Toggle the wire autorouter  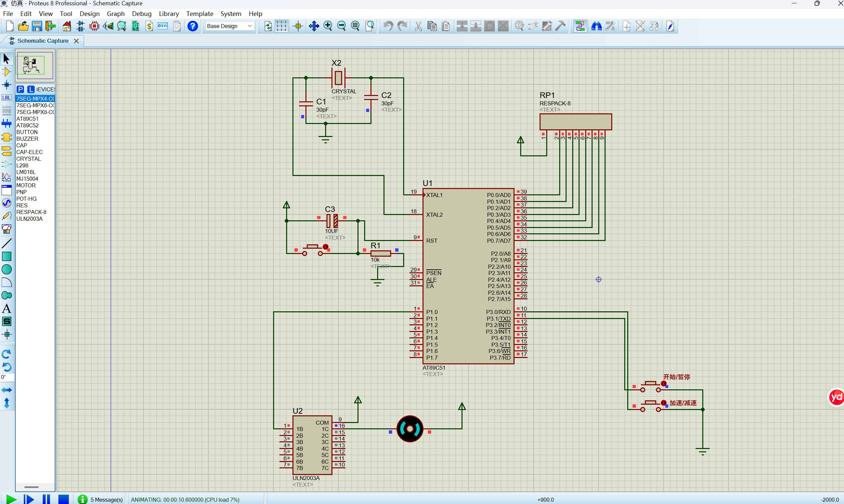(580, 26)
